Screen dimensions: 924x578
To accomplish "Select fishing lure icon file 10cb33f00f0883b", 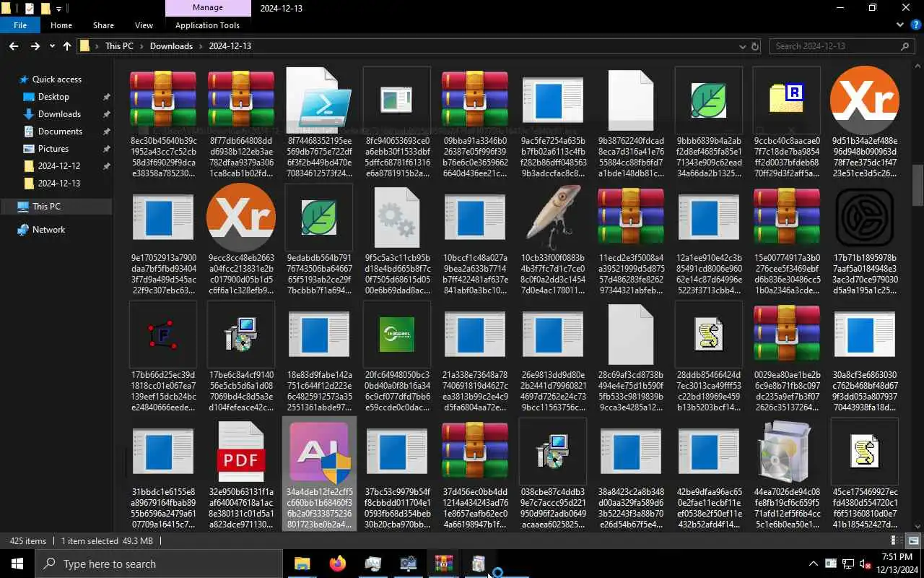I will point(553,240).
